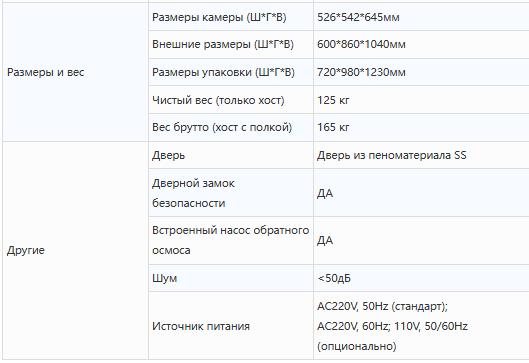The height and width of the screenshot is (363, 529).
Task: Click the 'Вес брутто (хост с полкой)' label
Action: pyautogui.click(x=222, y=127)
